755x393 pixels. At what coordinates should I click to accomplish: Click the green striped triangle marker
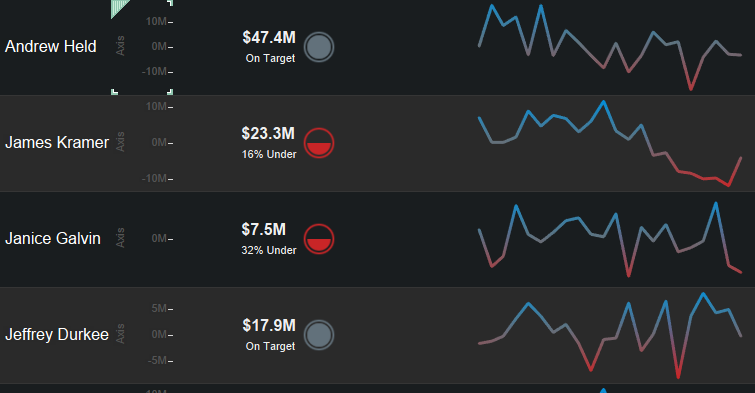(120, 8)
